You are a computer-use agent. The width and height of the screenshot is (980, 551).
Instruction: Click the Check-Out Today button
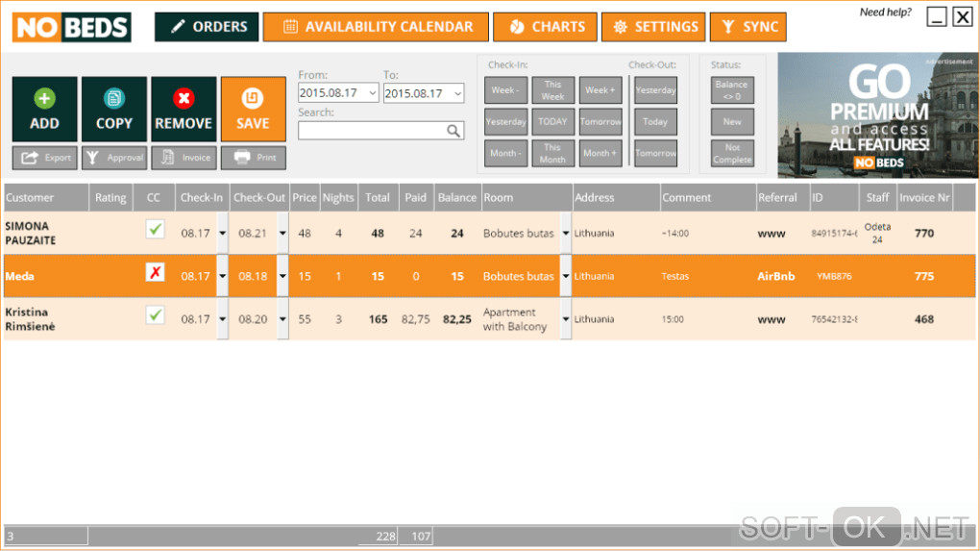[x=655, y=121]
